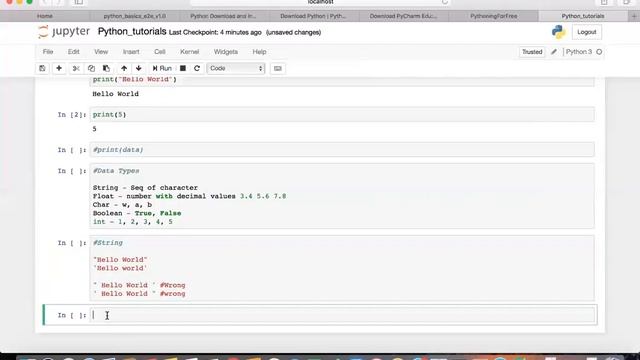640x360 pixels.
Task: Open the Edit menu
Action: pos(73,52)
